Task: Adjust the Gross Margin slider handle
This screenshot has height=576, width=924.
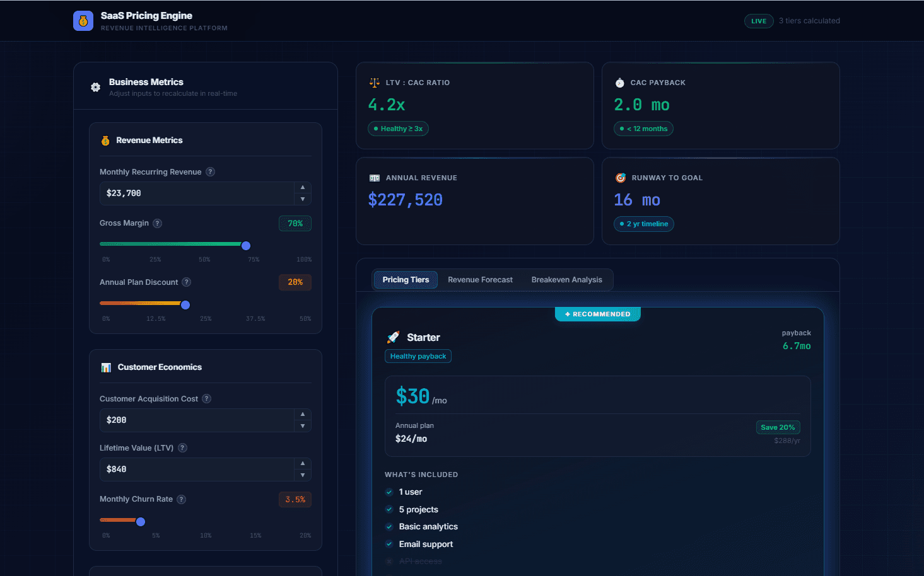Action: pos(246,246)
